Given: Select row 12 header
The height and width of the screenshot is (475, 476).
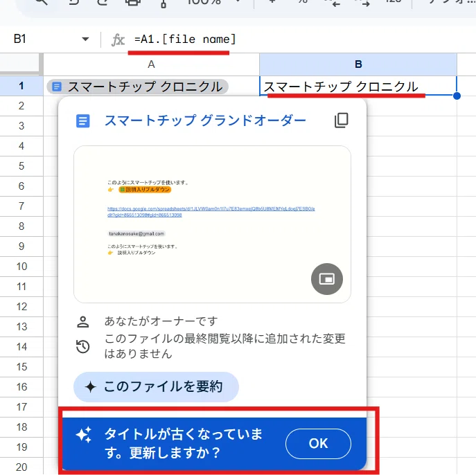Looking at the screenshot, I should coord(21,306).
